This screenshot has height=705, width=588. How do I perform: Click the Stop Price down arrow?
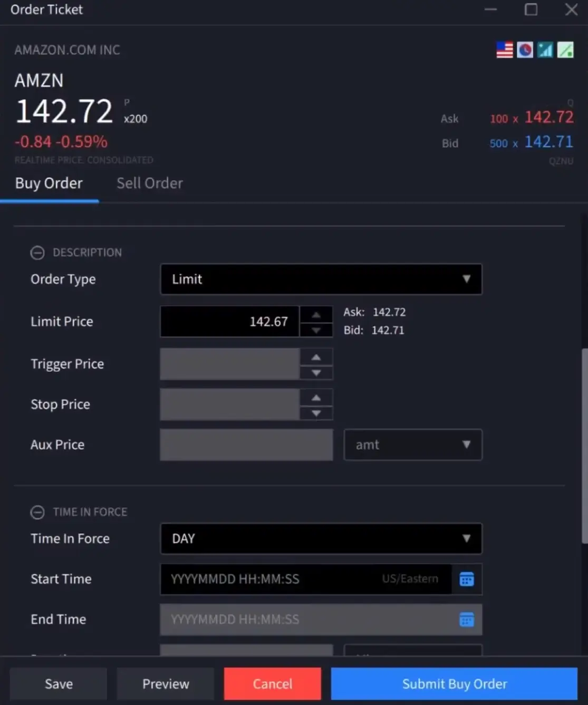click(x=316, y=413)
